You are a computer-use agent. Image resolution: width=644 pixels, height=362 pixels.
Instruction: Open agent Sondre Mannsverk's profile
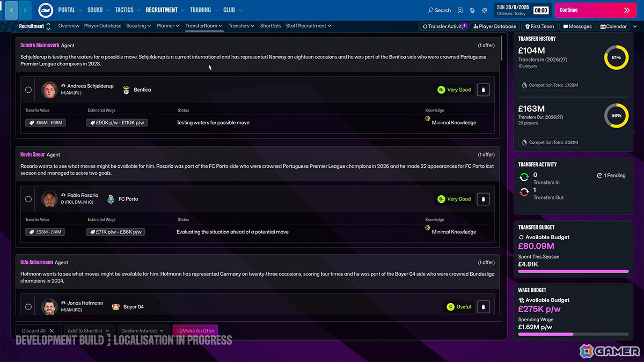[x=40, y=46]
